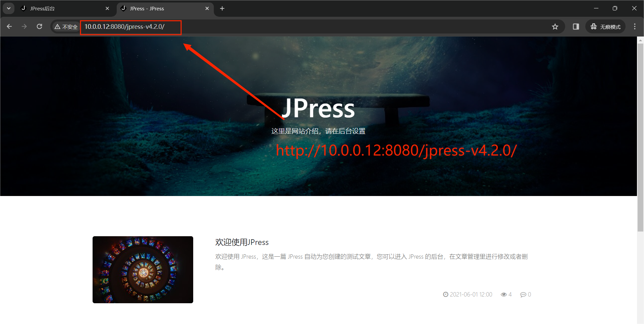
Task: Go back to the previous page
Action: [9, 26]
